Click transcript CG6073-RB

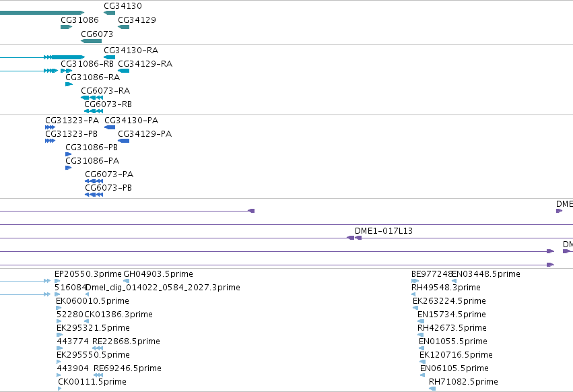[x=94, y=111]
